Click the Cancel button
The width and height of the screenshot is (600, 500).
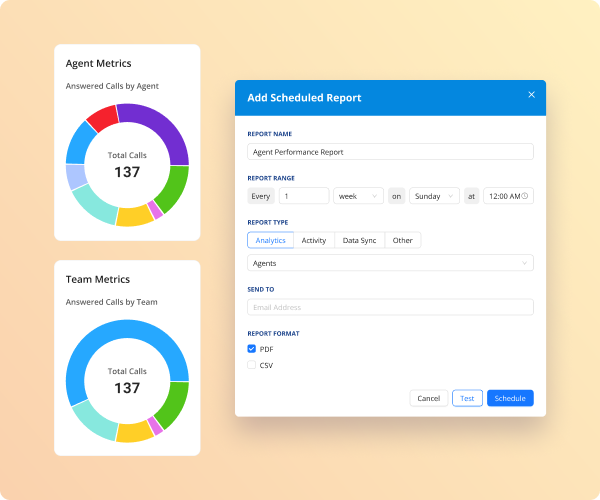click(429, 398)
